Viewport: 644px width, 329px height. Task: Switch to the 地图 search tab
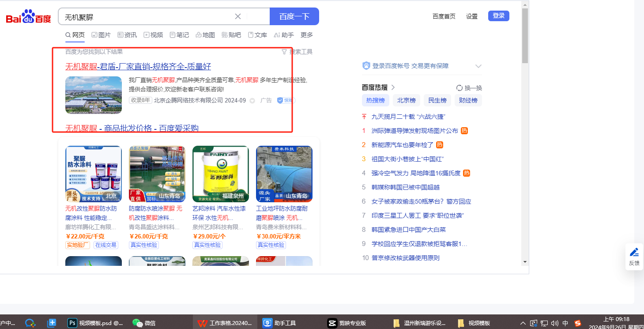(x=205, y=35)
